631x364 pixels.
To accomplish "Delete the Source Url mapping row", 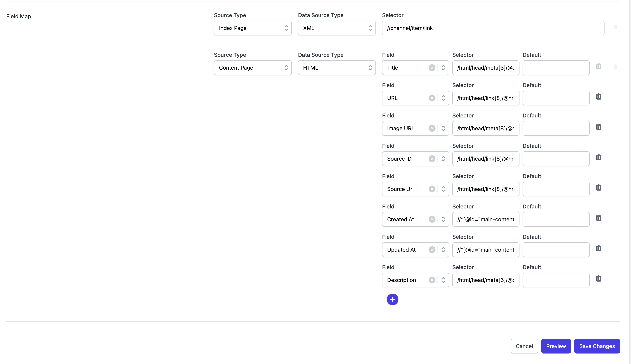I will [598, 188].
